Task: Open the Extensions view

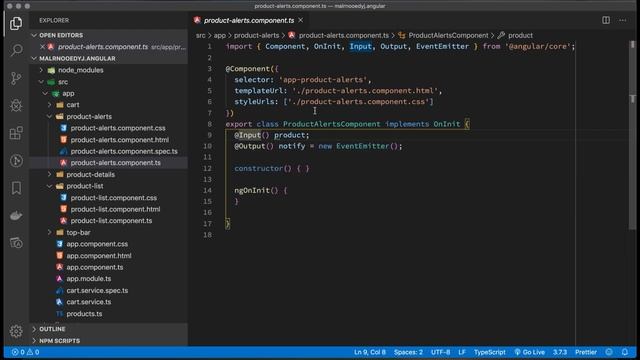Action: (16, 133)
